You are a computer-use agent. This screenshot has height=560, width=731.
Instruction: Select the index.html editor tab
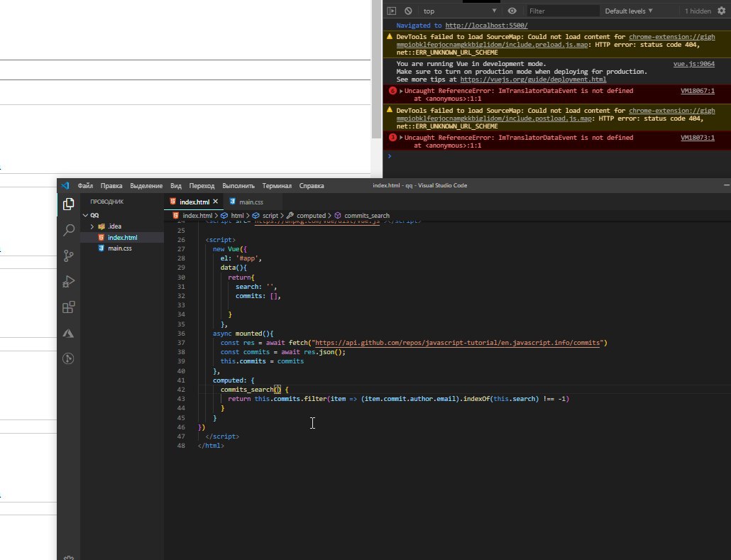click(x=194, y=202)
